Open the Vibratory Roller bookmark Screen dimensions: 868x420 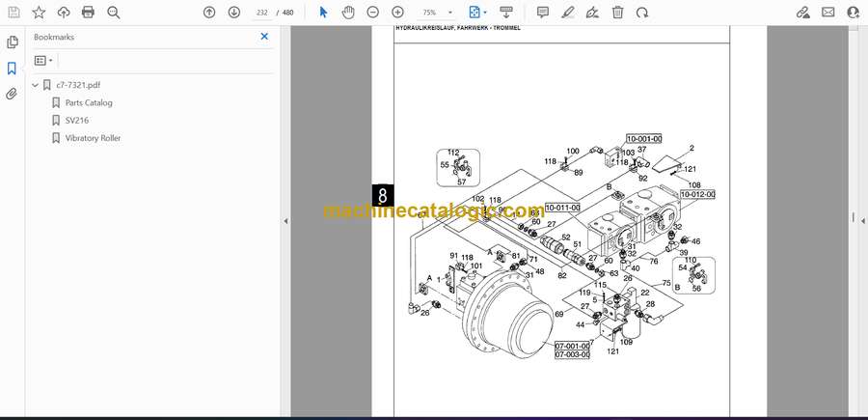click(93, 138)
